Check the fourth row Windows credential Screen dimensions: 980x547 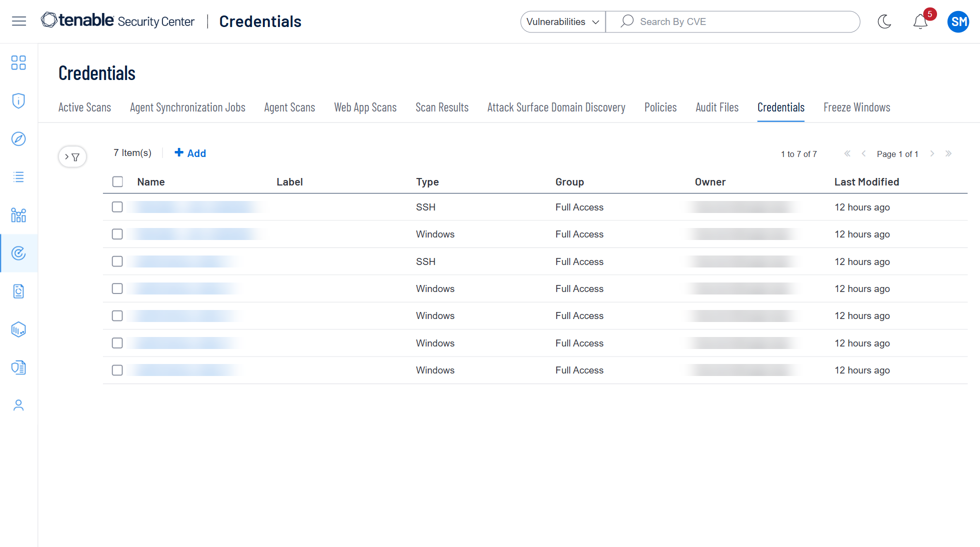pos(117,288)
